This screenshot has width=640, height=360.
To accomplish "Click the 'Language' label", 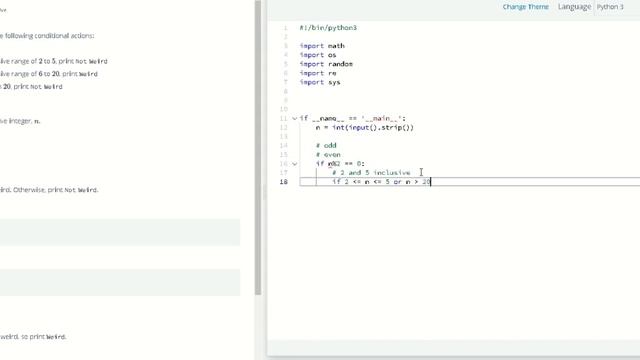I will point(574,7).
